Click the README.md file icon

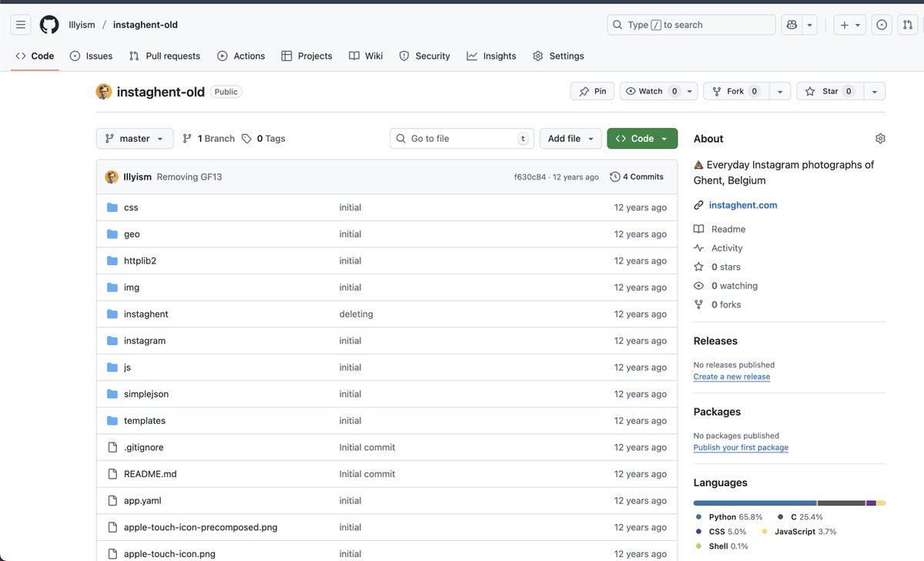pos(112,474)
